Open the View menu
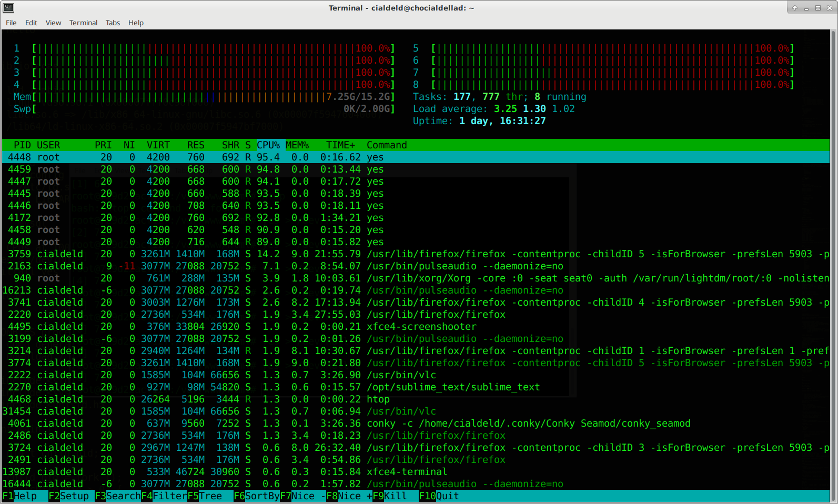Screen dimensions: 838x504 tap(53, 23)
